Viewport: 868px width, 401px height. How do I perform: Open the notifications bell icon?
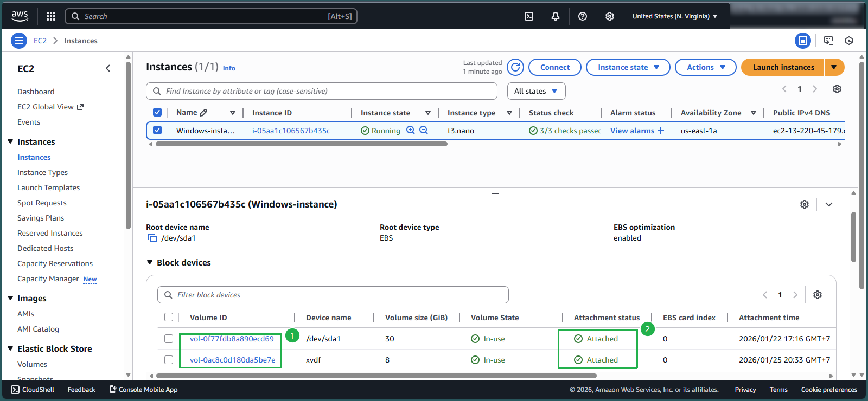(556, 16)
